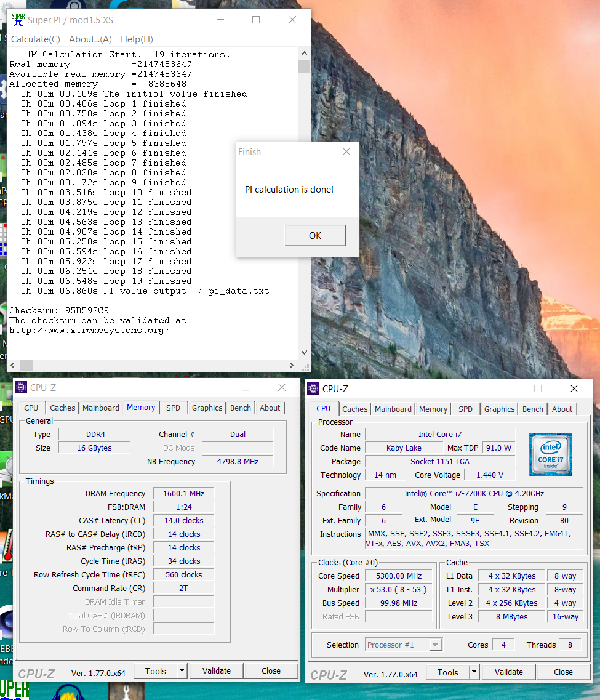
Task: Minimize the right CPU-Z window
Action: tap(502, 388)
